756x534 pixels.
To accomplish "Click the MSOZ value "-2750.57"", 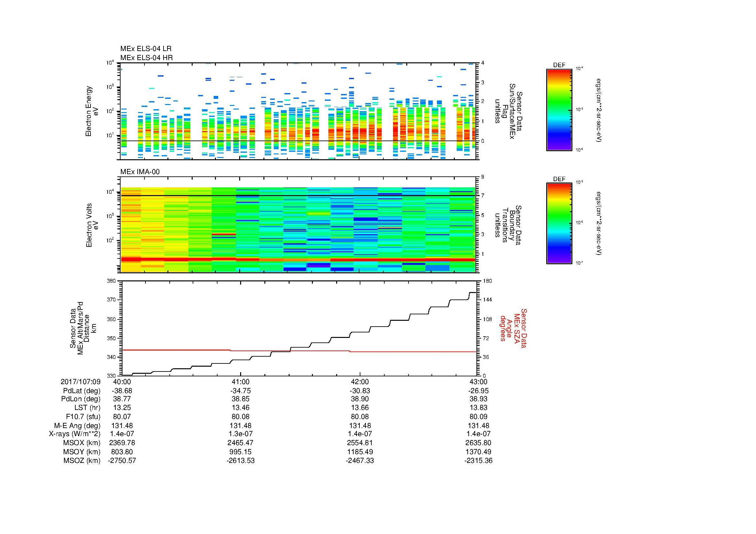I will pos(122,461).
